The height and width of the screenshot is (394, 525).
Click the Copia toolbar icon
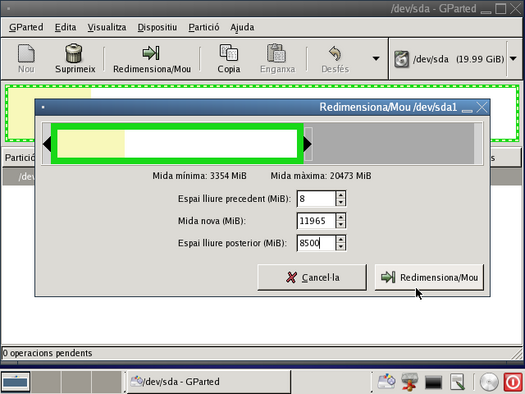[229, 53]
